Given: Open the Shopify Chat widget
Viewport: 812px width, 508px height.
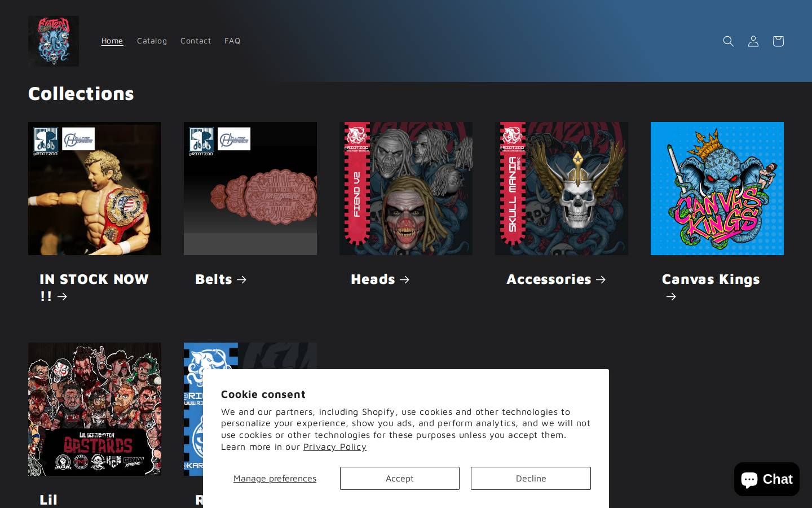Looking at the screenshot, I should coord(766,479).
